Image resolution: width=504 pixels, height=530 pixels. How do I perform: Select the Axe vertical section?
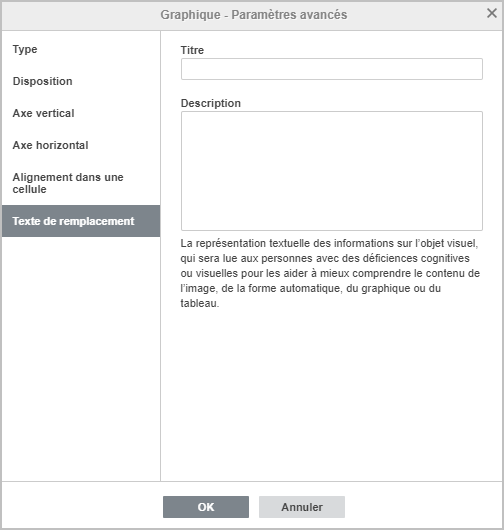[x=81, y=113]
